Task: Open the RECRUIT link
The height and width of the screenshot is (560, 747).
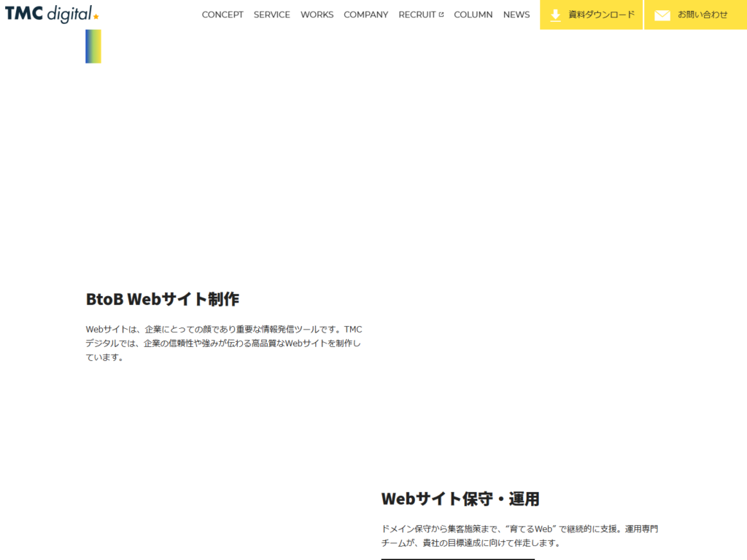Action: tap(417, 15)
